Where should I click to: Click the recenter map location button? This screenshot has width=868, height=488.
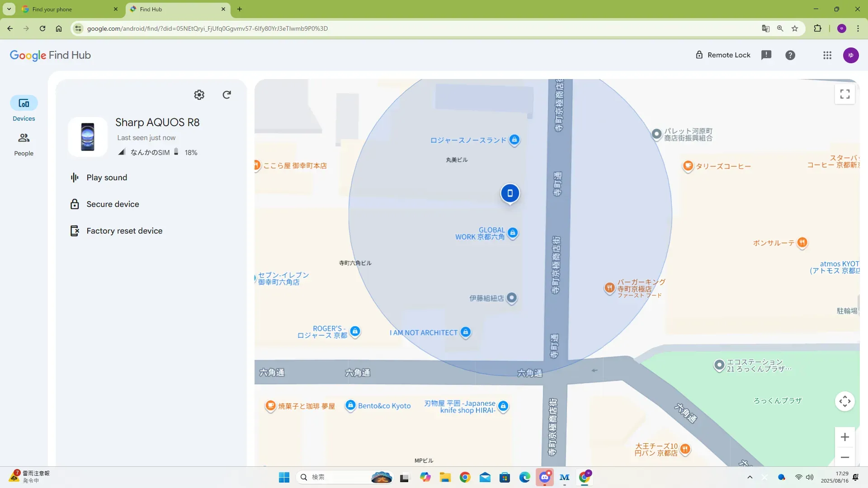click(844, 401)
